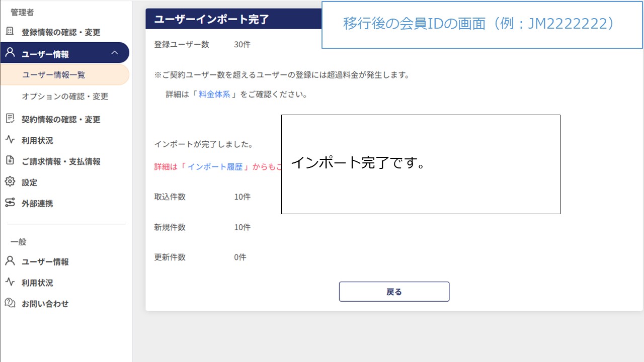
Task: Click the お問い合わせ chat icon
Action: pyautogui.click(x=10, y=303)
